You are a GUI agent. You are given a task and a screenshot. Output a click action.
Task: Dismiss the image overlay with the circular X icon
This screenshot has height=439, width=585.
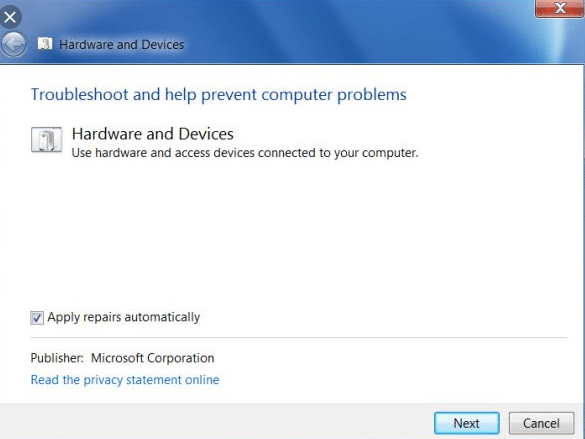click(x=10, y=17)
